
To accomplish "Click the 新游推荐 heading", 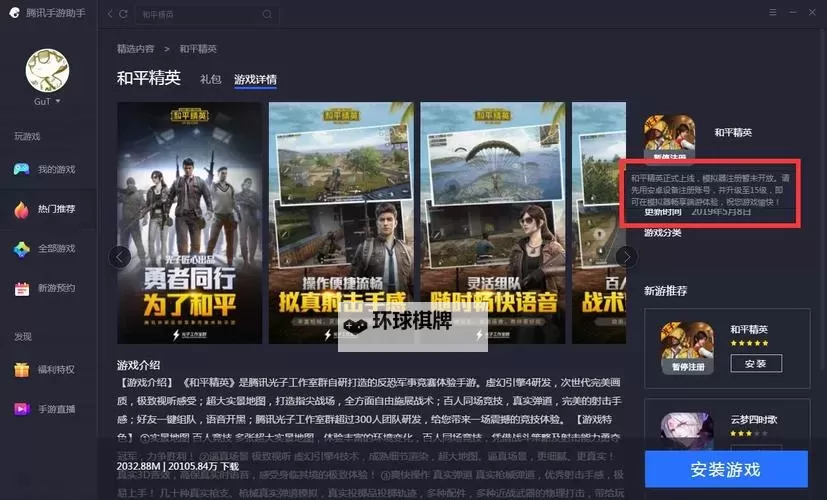I will [666, 291].
